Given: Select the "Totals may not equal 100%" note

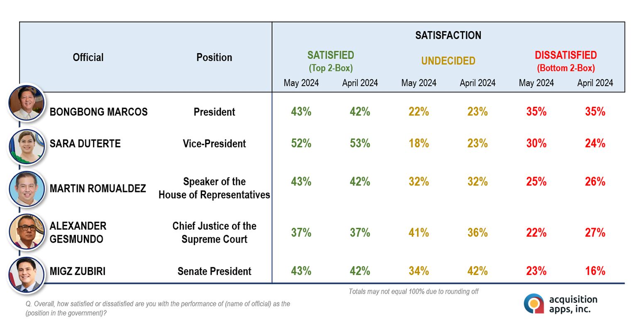Looking at the screenshot, I should 413,292.
